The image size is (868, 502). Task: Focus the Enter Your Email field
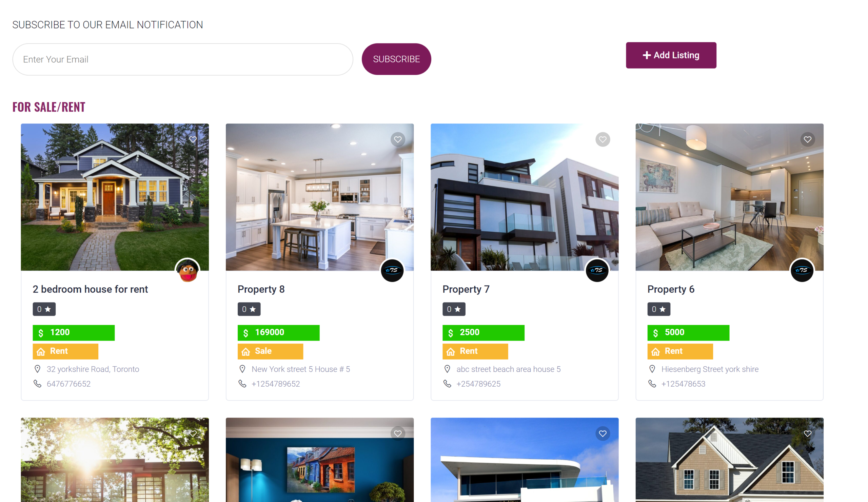coord(183,59)
